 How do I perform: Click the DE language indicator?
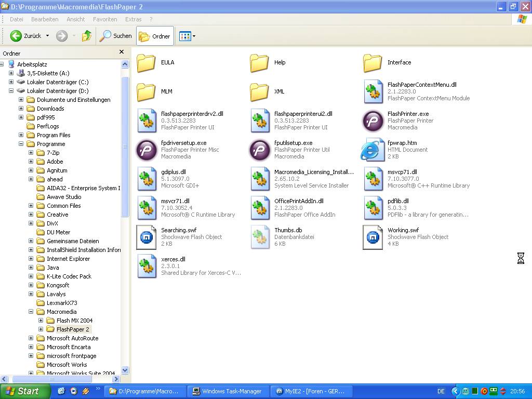441,391
